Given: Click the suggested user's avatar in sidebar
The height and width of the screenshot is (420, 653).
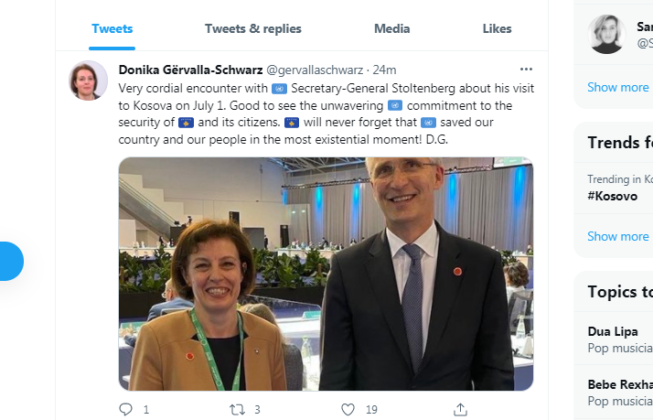Looking at the screenshot, I should (x=606, y=34).
